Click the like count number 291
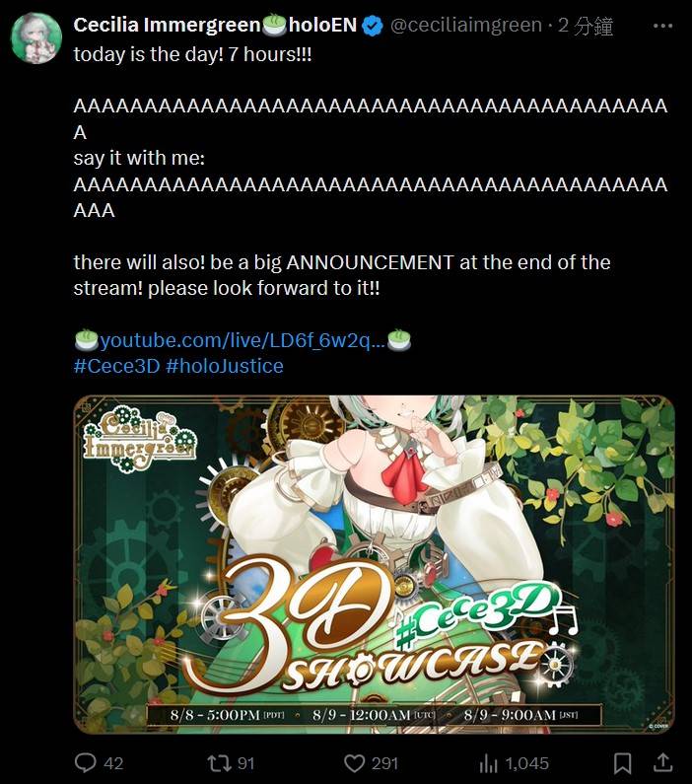The image size is (692, 784). 384,763
